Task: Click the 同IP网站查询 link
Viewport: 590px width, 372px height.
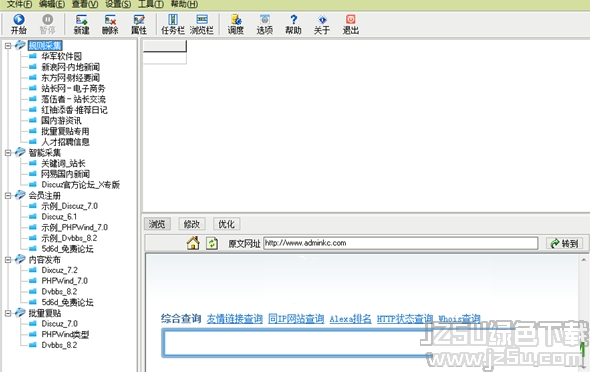Action: point(296,319)
